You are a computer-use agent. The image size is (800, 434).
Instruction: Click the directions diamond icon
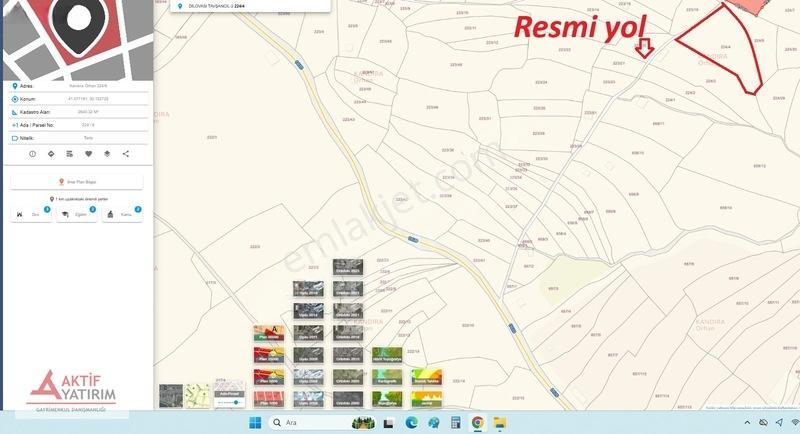pos(51,154)
